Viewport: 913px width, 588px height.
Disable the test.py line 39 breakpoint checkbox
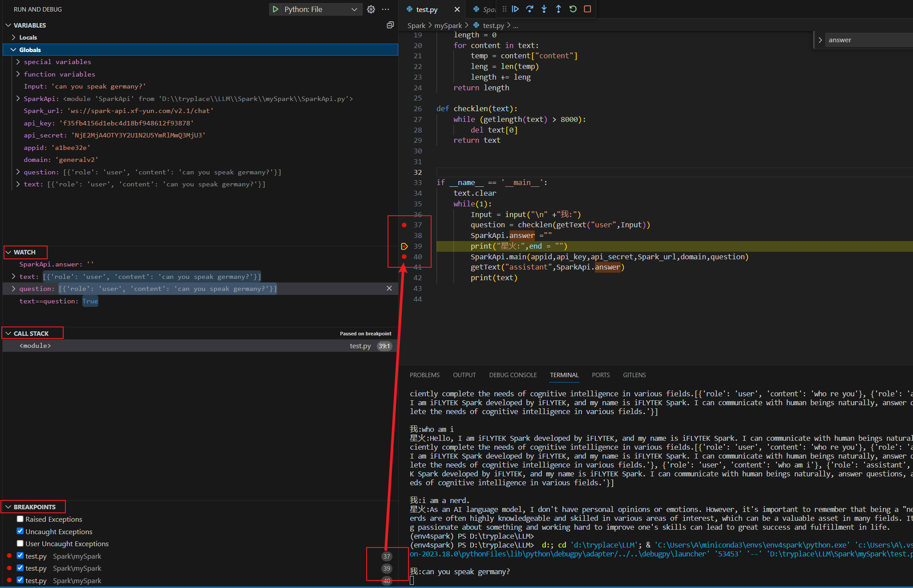tap(20, 568)
